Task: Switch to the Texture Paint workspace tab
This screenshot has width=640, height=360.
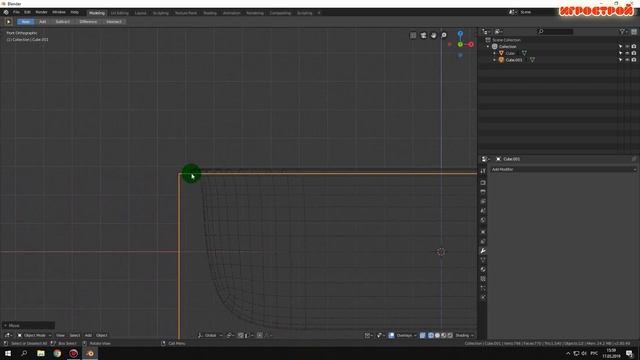Action: tap(186, 13)
